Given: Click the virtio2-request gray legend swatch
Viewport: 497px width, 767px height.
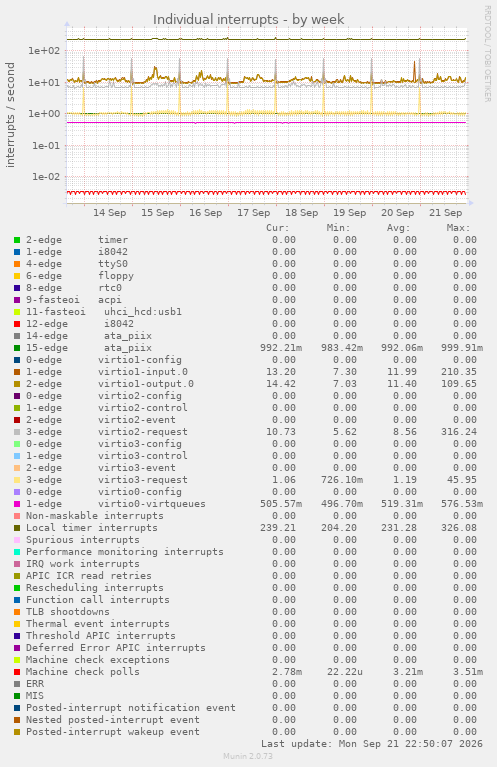Looking at the screenshot, I should tap(17, 432).
